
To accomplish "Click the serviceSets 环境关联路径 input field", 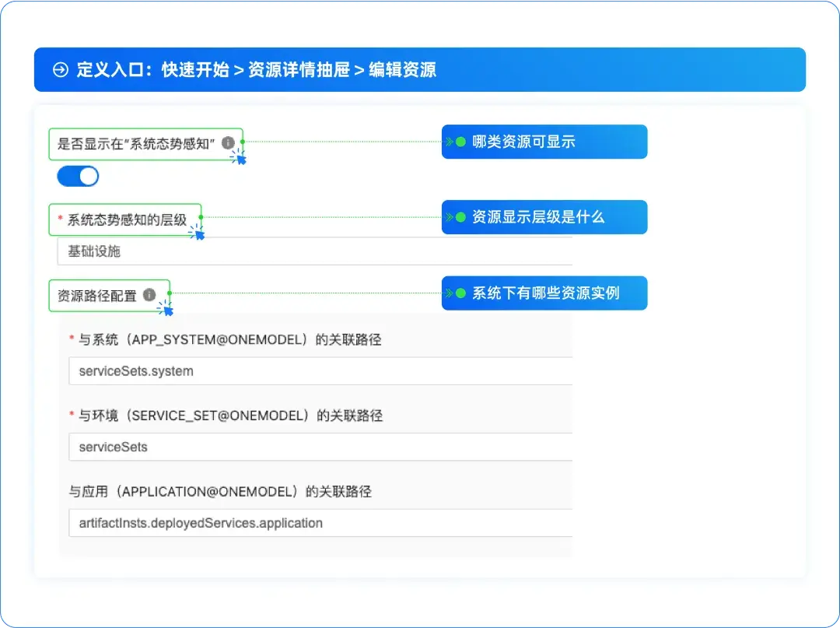I will click(311, 447).
